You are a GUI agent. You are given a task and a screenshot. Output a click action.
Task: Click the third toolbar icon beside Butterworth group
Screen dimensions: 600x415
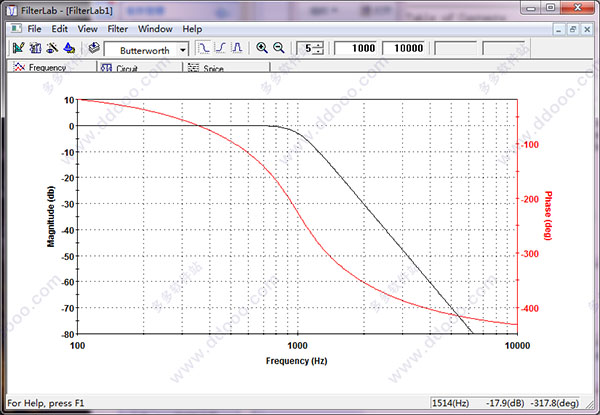click(52, 48)
